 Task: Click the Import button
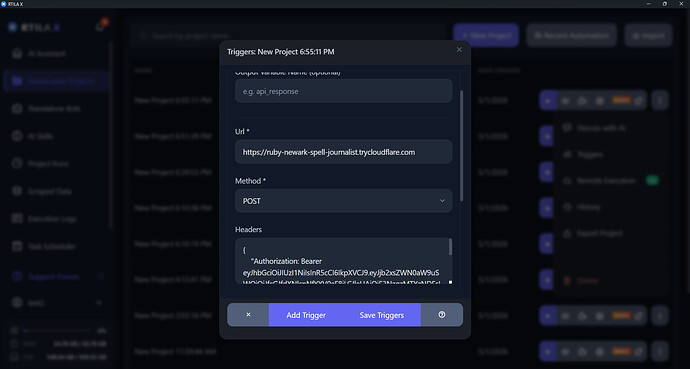coord(648,35)
